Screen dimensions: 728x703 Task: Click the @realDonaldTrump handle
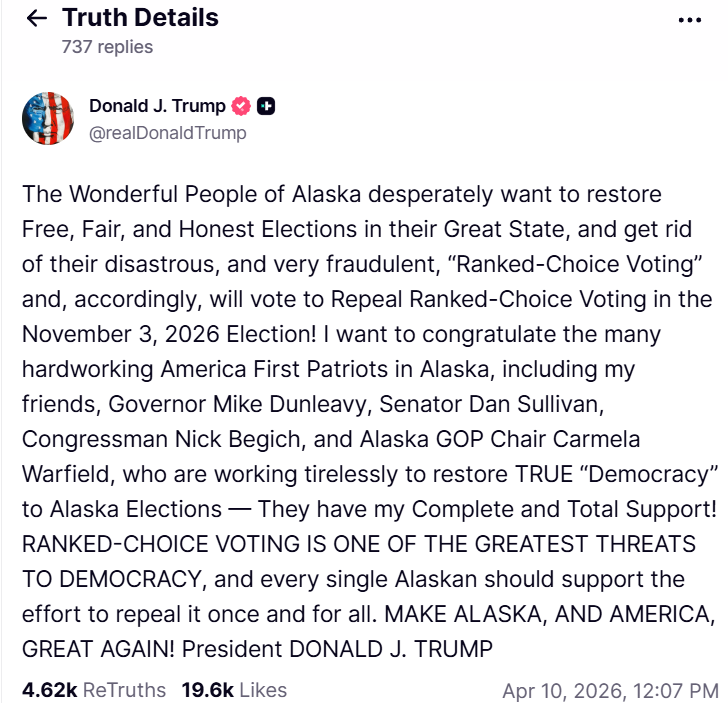pos(167,132)
